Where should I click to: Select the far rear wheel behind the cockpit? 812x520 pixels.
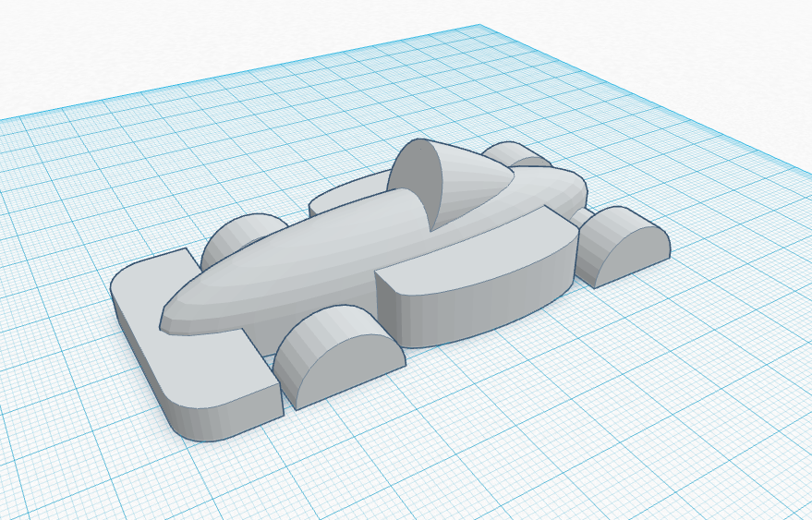point(515,154)
